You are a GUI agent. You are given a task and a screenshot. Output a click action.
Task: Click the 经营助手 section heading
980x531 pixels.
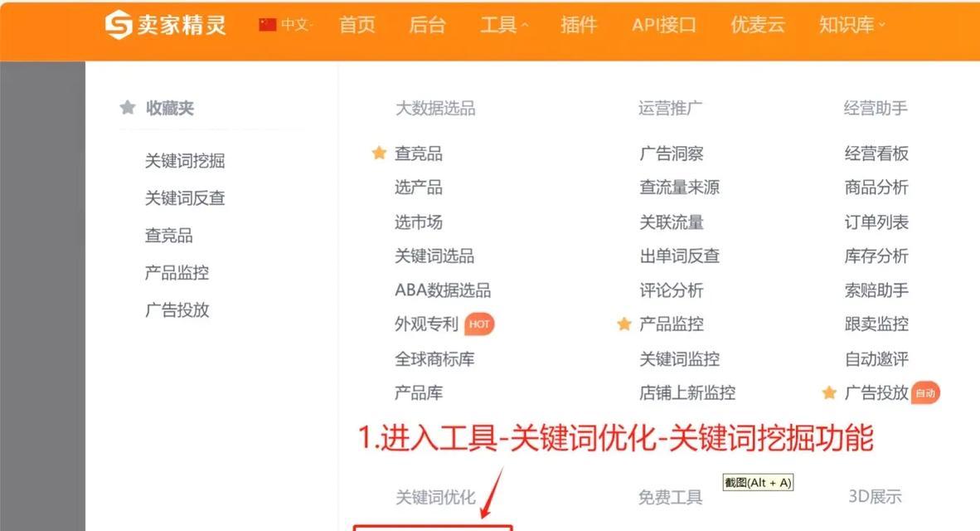876,108
